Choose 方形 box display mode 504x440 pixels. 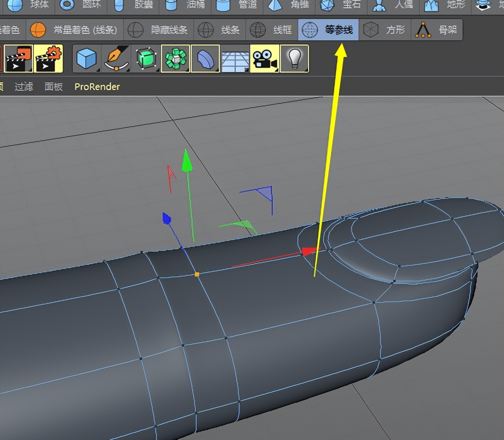click(385, 30)
